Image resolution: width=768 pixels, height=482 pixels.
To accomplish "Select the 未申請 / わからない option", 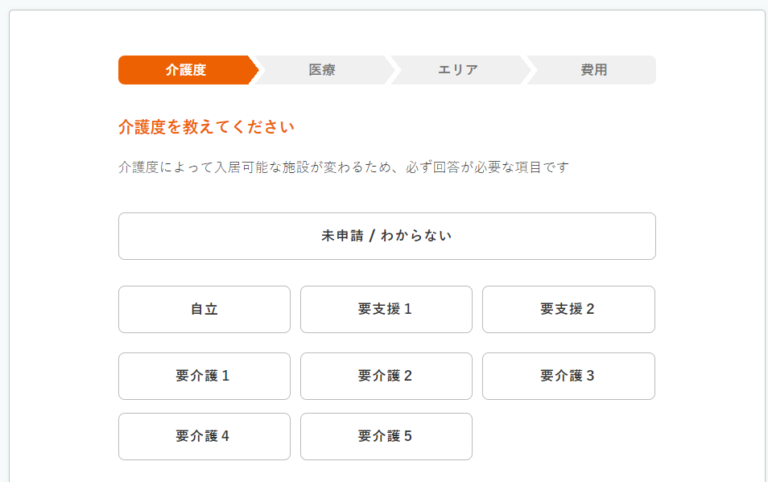I will click(386, 236).
